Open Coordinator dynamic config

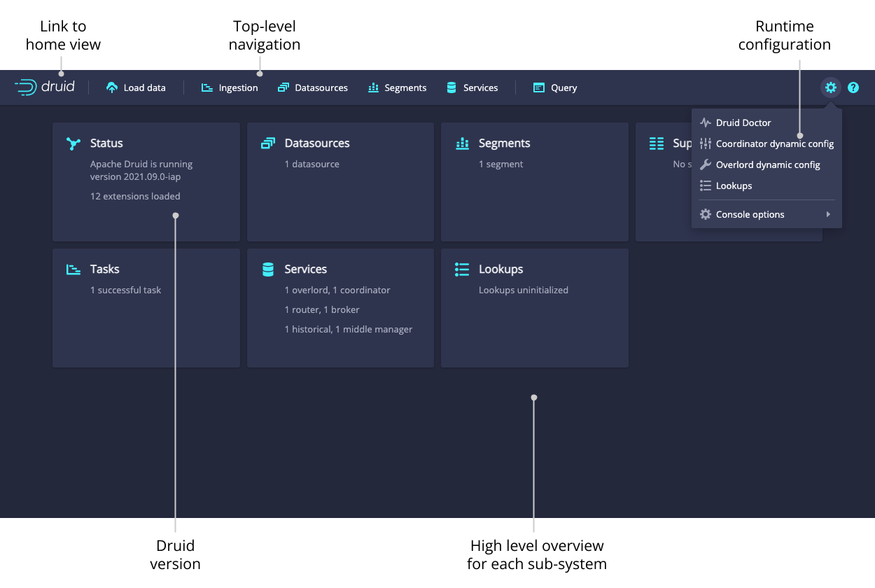tap(774, 143)
